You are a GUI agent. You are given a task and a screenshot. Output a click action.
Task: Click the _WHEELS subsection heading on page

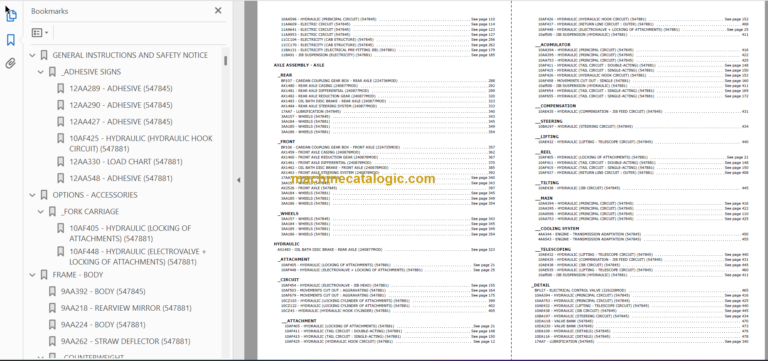(287, 214)
